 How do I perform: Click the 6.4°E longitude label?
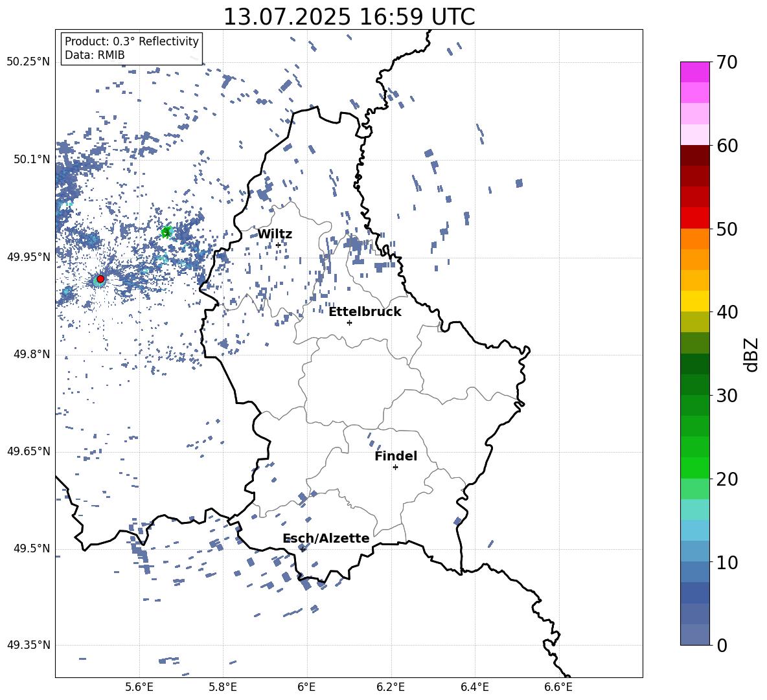[474, 688]
